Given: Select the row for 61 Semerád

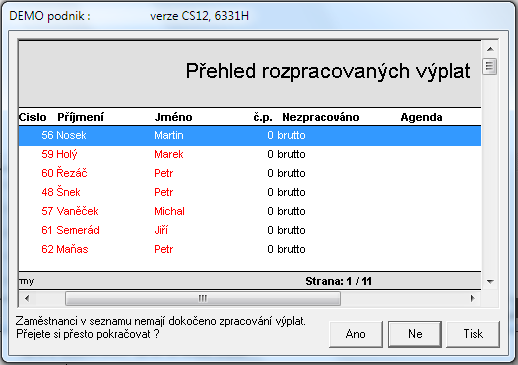Looking at the screenshot, I should coord(250,230).
